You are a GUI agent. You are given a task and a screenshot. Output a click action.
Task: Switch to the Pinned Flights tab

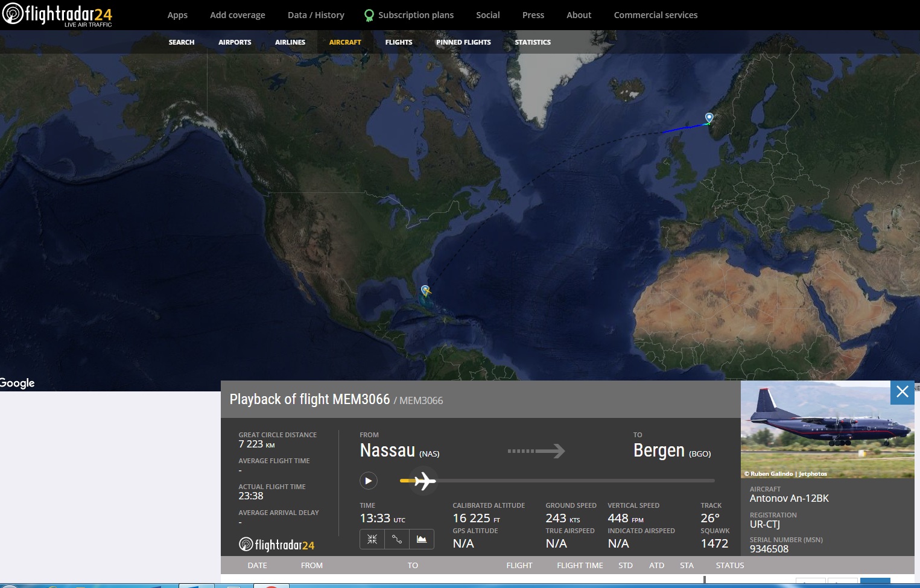pos(463,42)
